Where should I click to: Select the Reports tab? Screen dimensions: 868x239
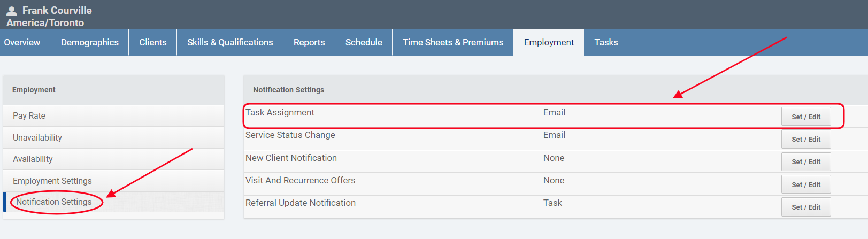coord(309,42)
